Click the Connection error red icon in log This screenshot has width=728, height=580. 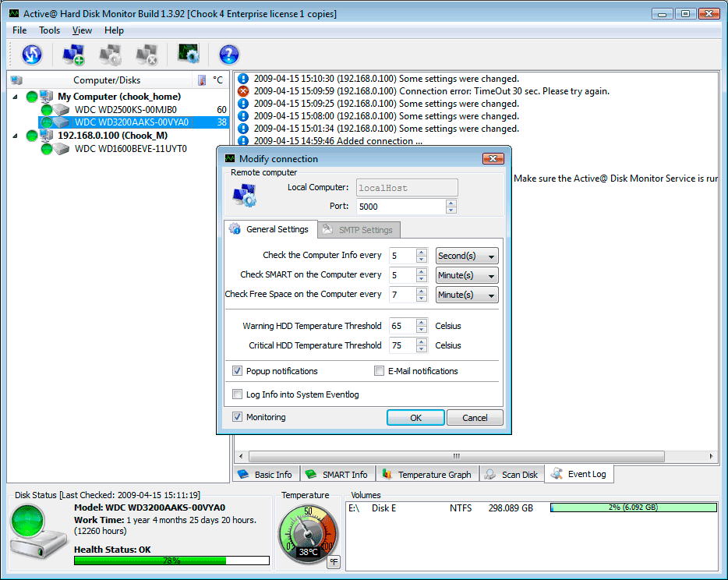tap(243, 91)
